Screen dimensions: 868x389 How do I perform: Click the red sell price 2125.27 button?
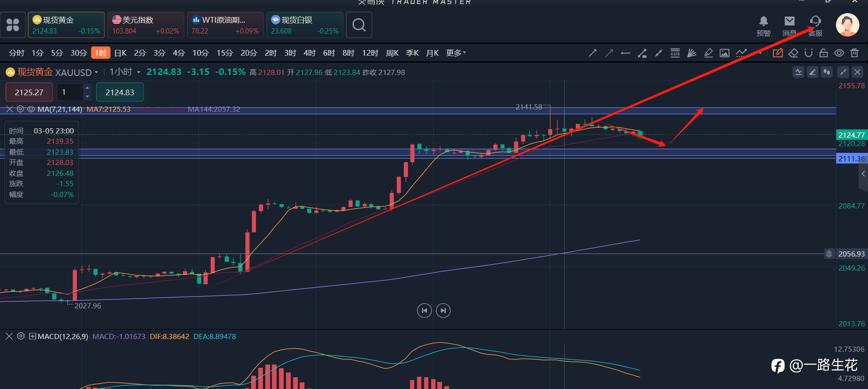pyautogui.click(x=29, y=92)
